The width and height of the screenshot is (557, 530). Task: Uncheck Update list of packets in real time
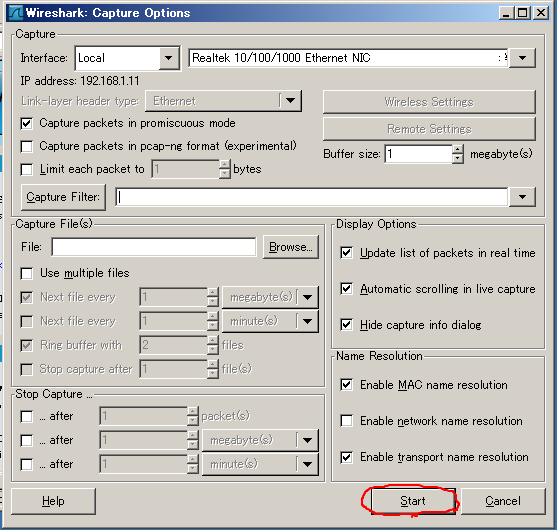coord(346,253)
